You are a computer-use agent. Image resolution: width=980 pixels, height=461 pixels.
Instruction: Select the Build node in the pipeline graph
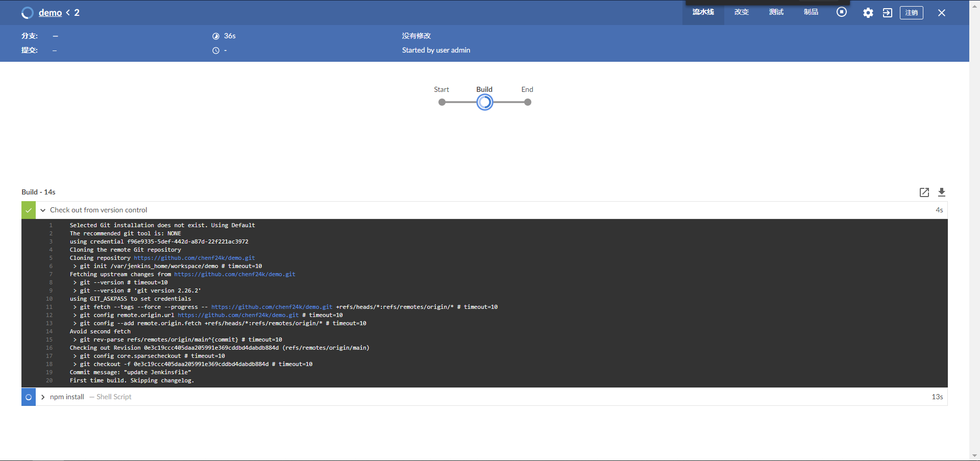pos(484,102)
